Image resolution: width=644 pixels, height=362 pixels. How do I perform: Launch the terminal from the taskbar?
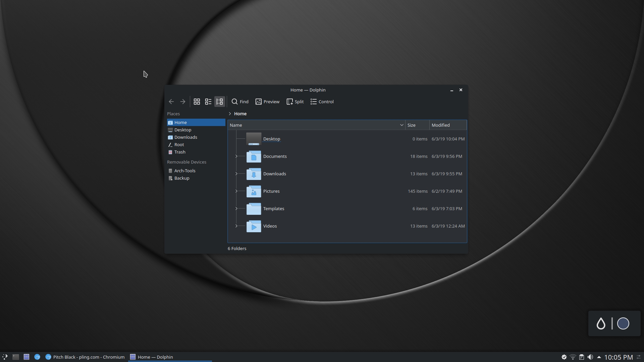pos(16,357)
